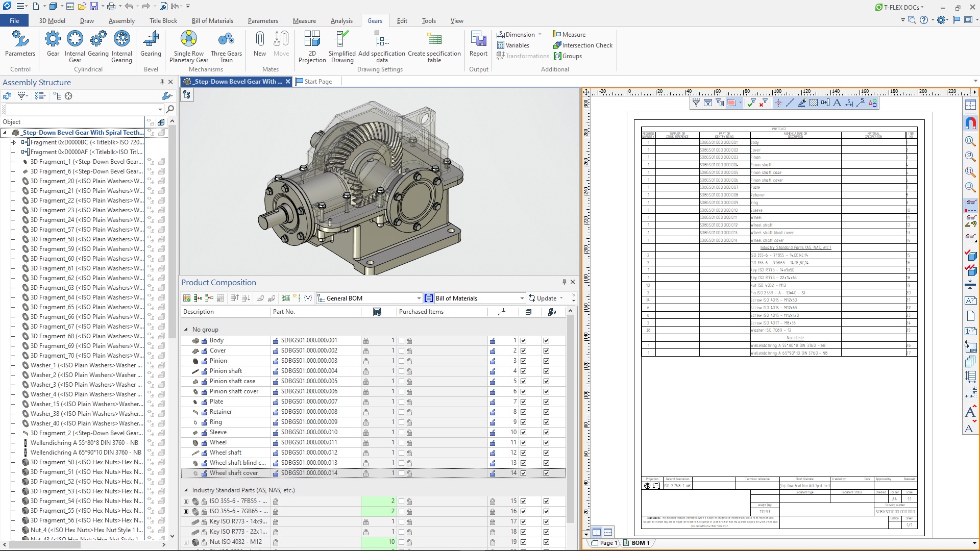Toggle the checkbox beside Body row 1
The width and height of the screenshot is (980, 551).
click(x=402, y=340)
